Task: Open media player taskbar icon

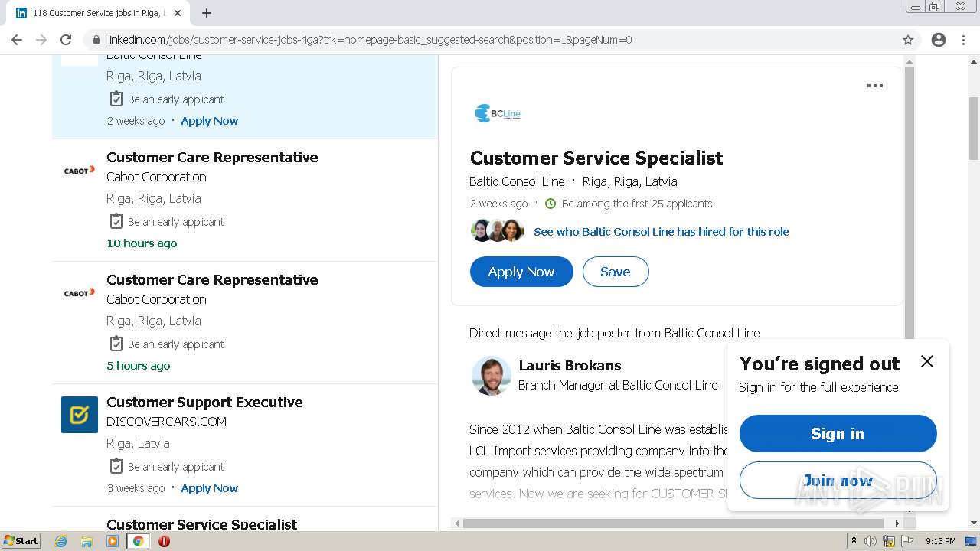Action: click(x=113, y=541)
